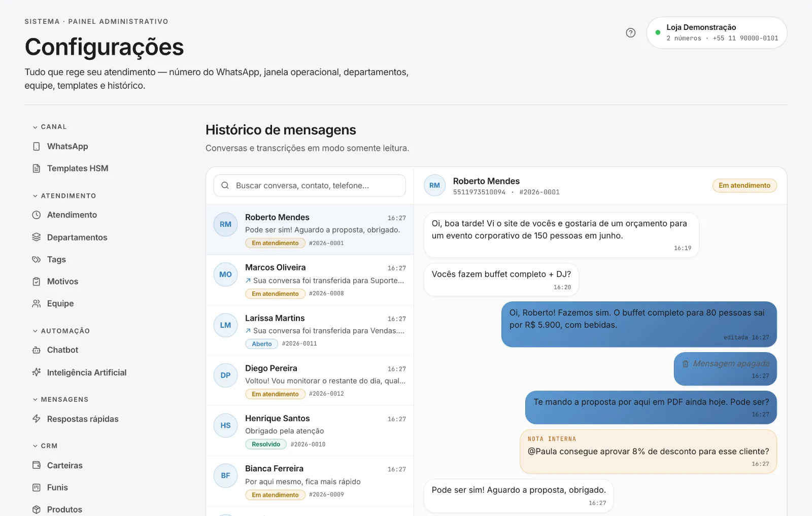Click the Resolvido status badge
This screenshot has width=812, height=516.
[x=266, y=444]
